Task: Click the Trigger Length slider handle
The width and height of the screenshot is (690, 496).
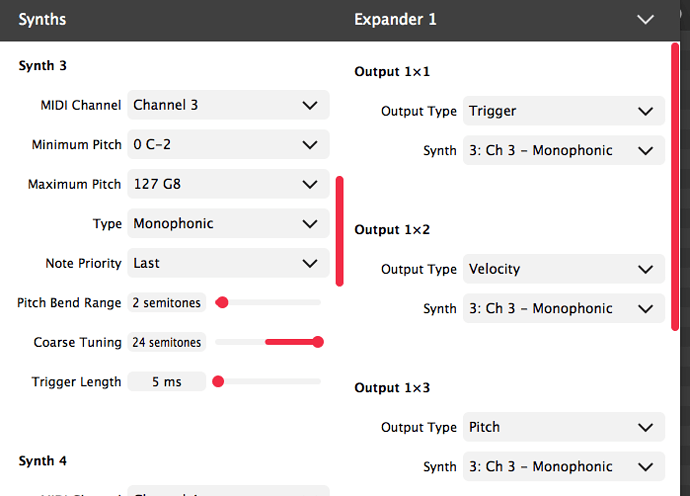Action: pyautogui.click(x=218, y=382)
